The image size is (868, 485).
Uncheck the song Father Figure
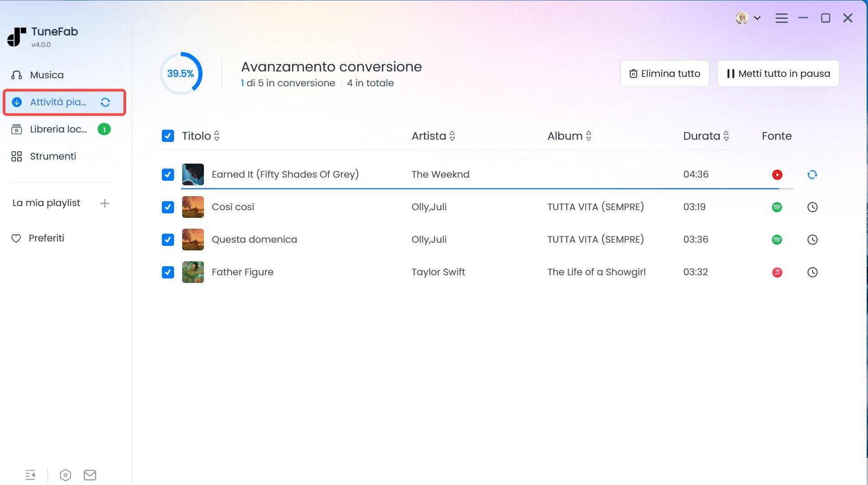pos(168,272)
